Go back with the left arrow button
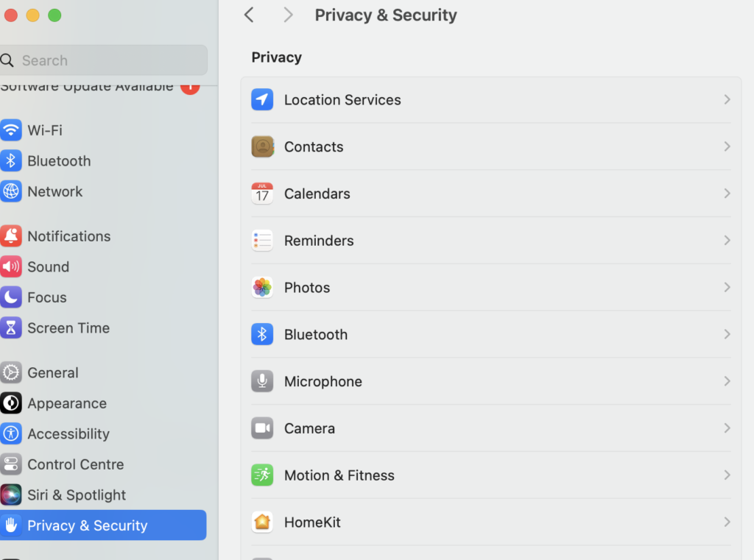 (249, 15)
